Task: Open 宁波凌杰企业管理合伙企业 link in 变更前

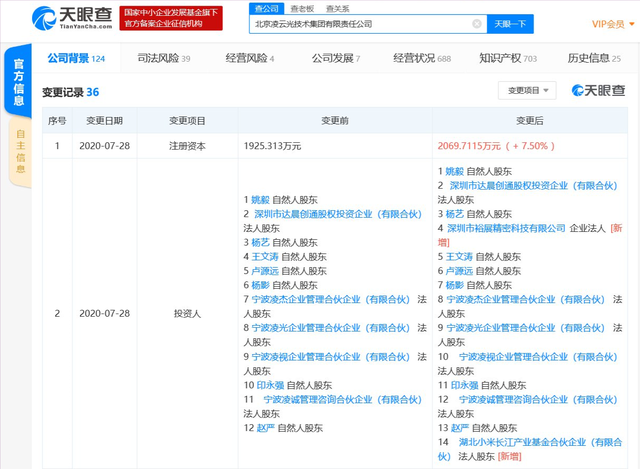Action: [331, 300]
